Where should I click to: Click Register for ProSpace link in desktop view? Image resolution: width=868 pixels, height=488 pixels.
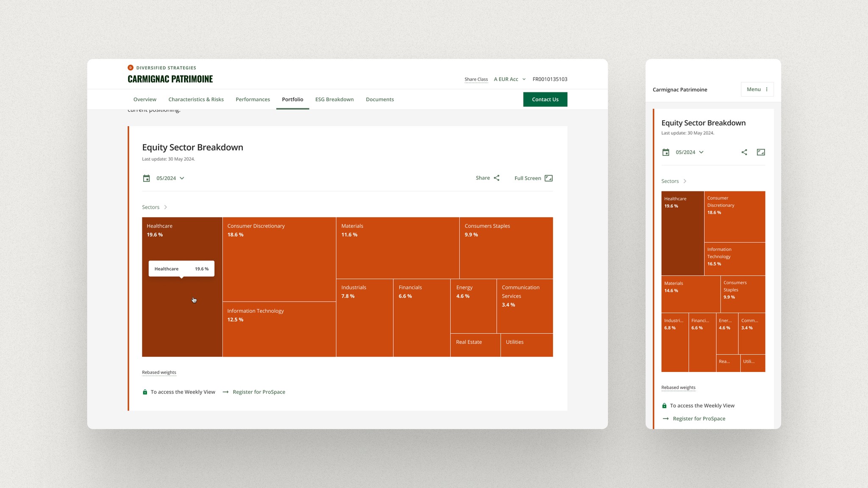[x=259, y=392]
